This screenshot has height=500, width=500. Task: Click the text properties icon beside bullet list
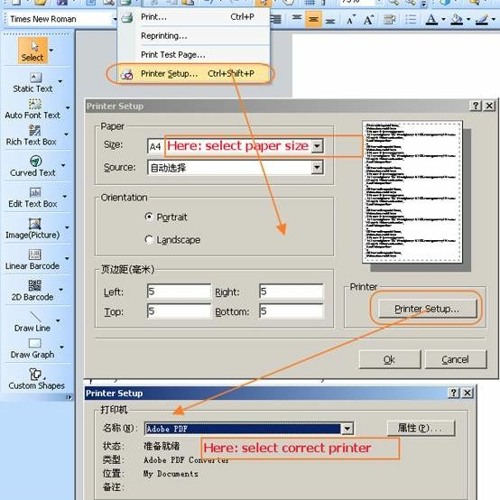coord(389,19)
